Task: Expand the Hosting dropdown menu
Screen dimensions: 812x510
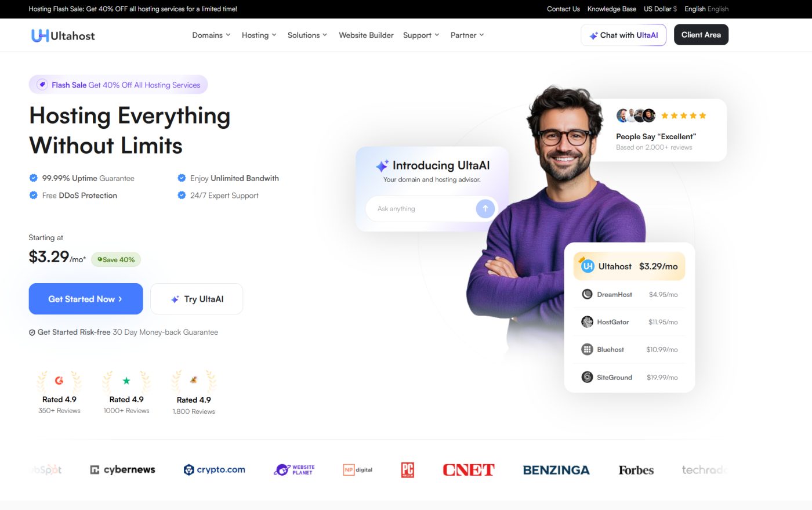Action: pos(259,35)
